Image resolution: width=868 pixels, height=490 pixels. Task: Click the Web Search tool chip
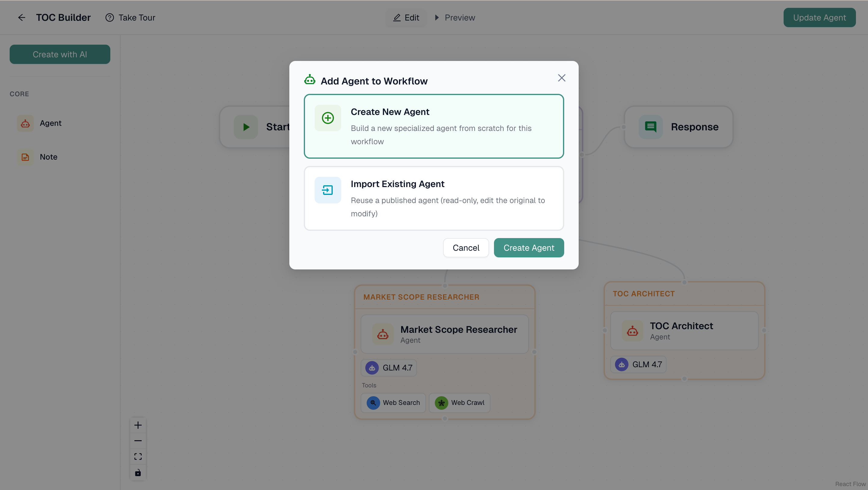coord(393,403)
